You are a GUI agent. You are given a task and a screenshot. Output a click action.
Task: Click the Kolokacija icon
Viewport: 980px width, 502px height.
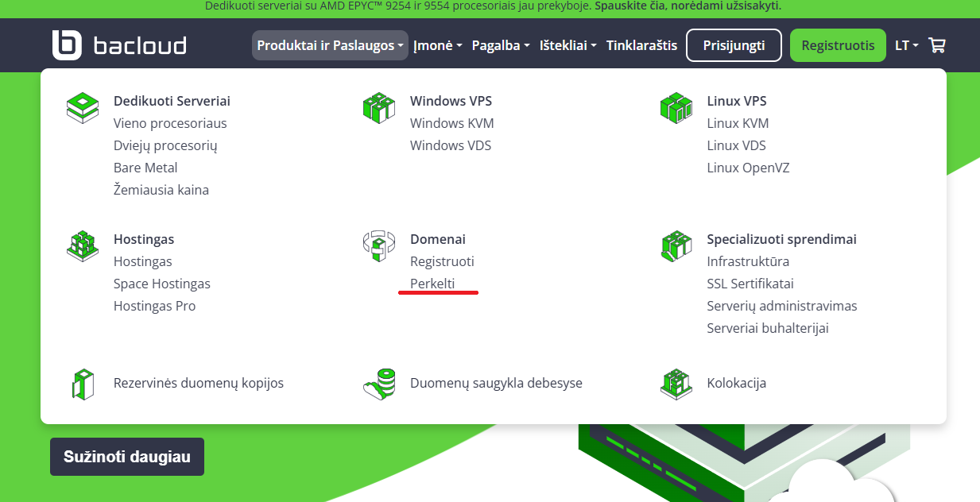click(676, 384)
